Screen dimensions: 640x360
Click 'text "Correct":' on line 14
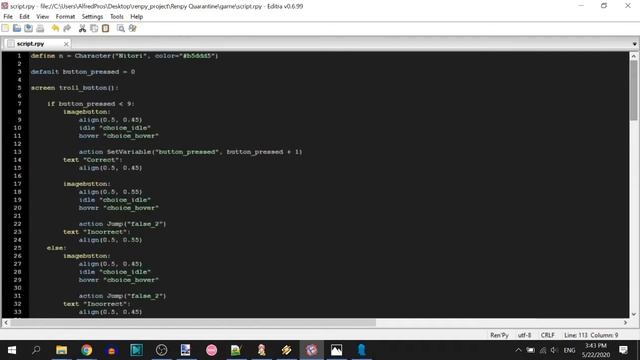(93, 160)
